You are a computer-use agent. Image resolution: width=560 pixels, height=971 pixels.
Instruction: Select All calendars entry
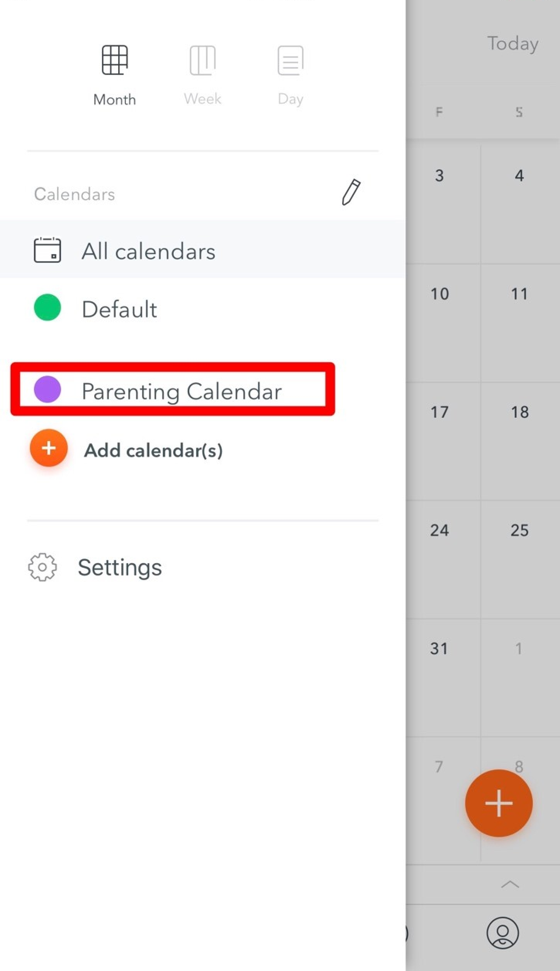point(148,251)
